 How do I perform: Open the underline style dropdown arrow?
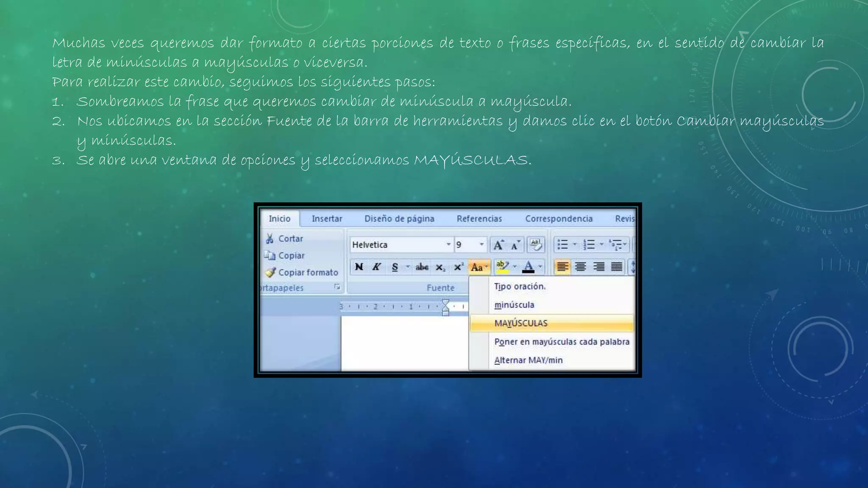(408, 267)
